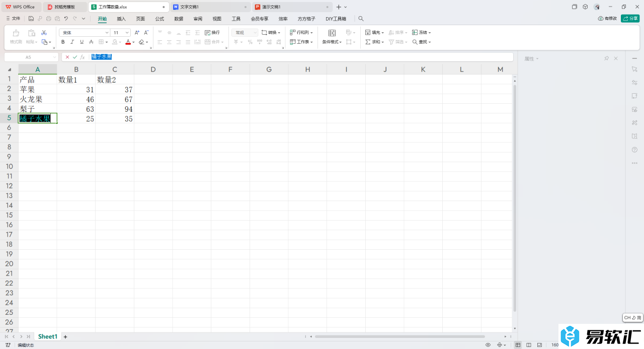The image size is (644, 349).
Task: Click the Undo arrow icon
Action: (66, 19)
